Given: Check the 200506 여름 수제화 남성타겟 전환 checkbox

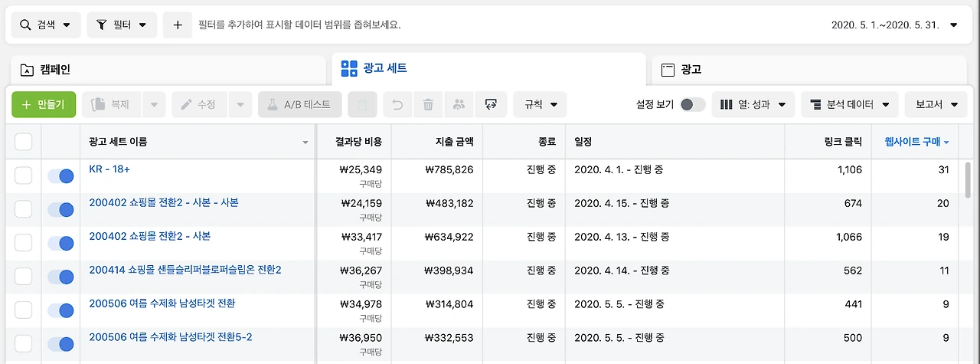Looking at the screenshot, I should click(23, 310).
